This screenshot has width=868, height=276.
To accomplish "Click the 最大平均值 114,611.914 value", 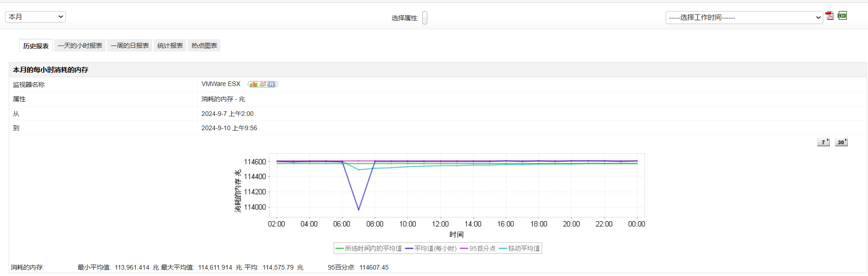I will pos(215,267).
